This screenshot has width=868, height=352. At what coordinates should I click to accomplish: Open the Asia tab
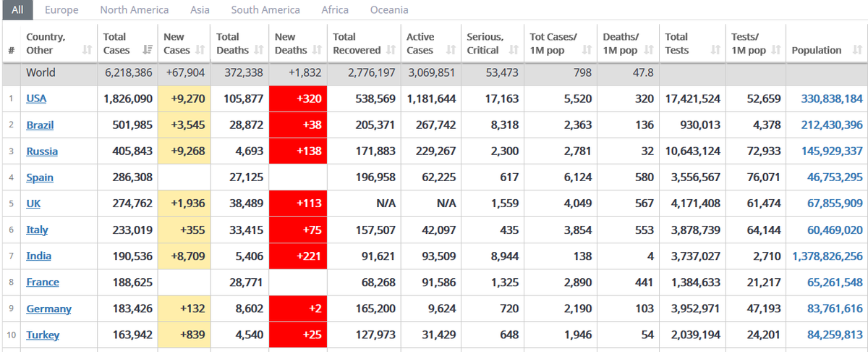200,10
